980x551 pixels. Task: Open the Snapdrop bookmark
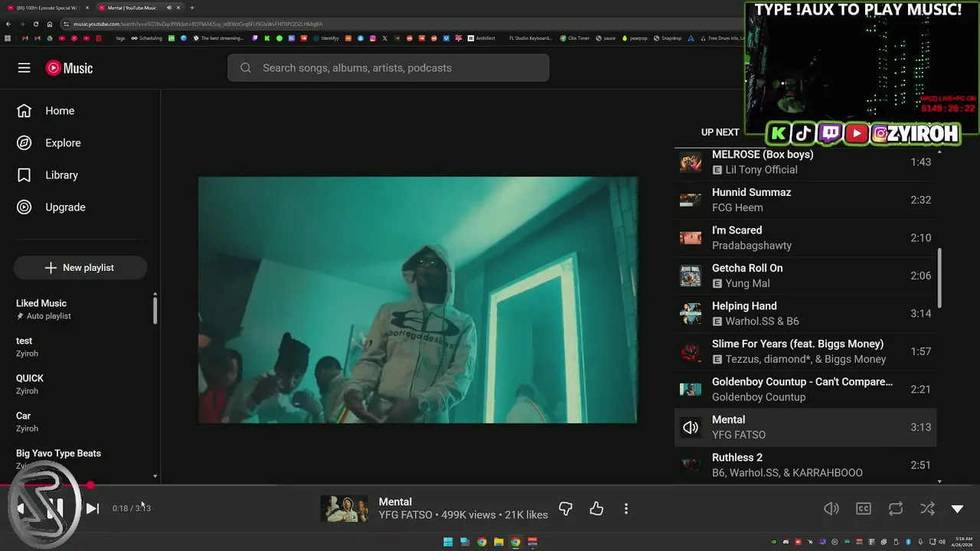click(x=668, y=38)
